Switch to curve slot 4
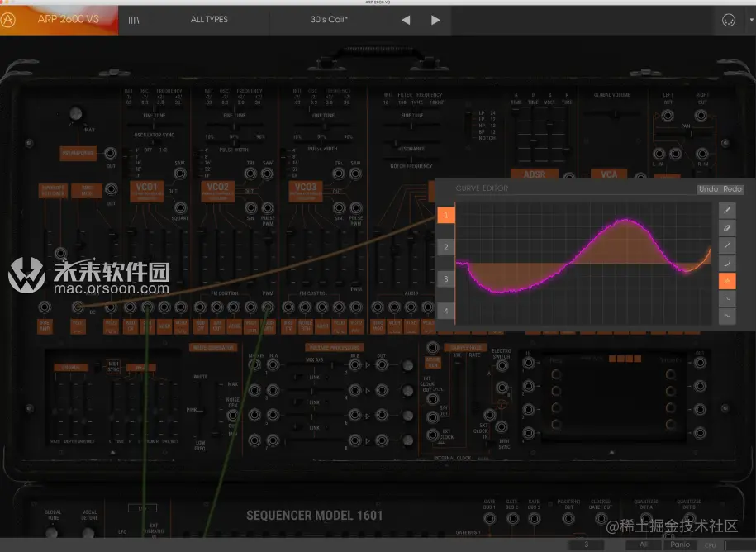This screenshot has height=552, width=756. [446, 311]
